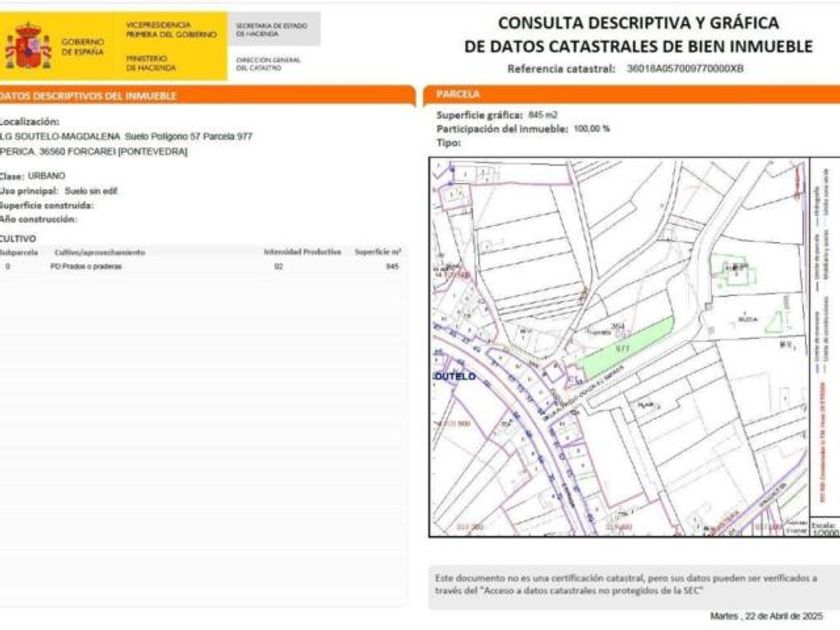The width and height of the screenshot is (840, 630).
Task: Click 'OUTELO' blue place label on map
Action: pos(455,377)
